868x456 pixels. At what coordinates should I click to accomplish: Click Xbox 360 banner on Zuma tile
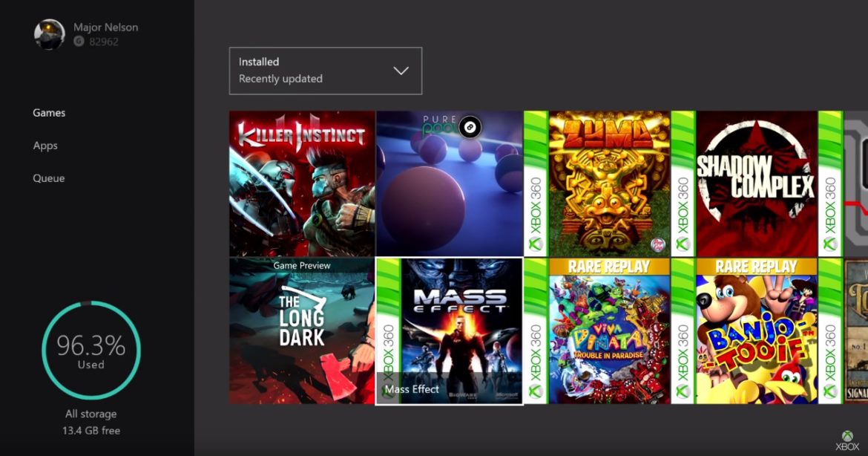tap(536, 183)
